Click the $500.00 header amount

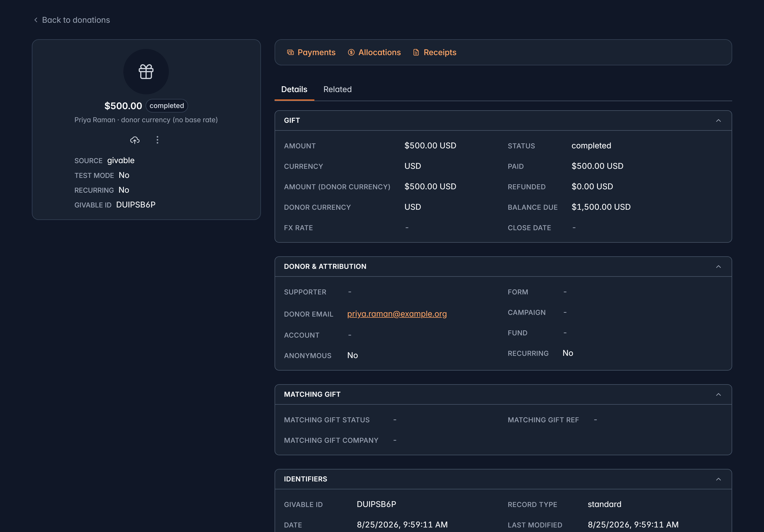click(x=123, y=106)
